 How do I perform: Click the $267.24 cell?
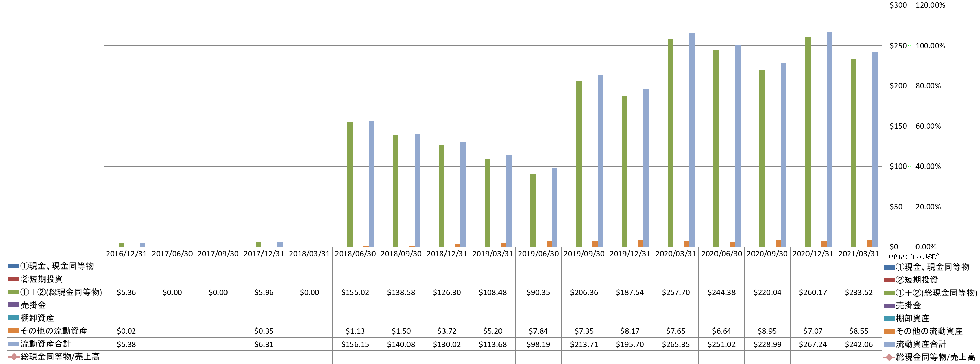tap(813, 344)
